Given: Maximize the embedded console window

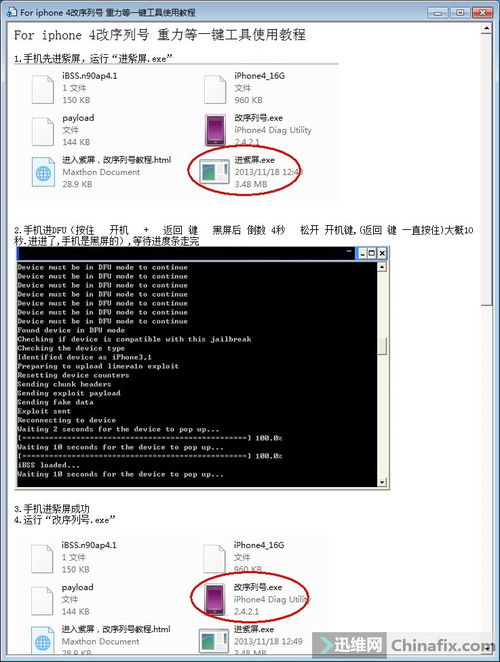Looking at the screenshot, I should pyautogui.click(x=372, y=253).
